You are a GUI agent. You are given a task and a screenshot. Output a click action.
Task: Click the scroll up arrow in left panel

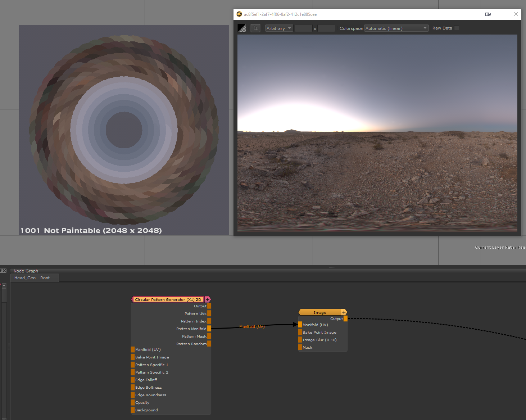[x=4, y=286]
